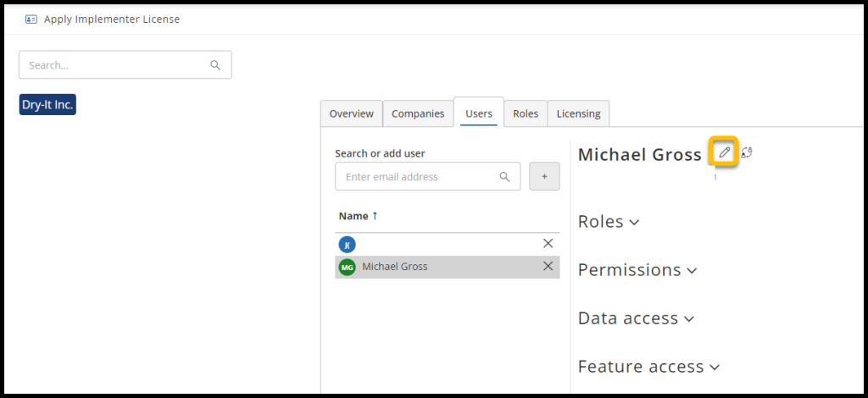The image size is (868, 398).
Task: Expand the Data access section
Action: click(x=636, y=318)
